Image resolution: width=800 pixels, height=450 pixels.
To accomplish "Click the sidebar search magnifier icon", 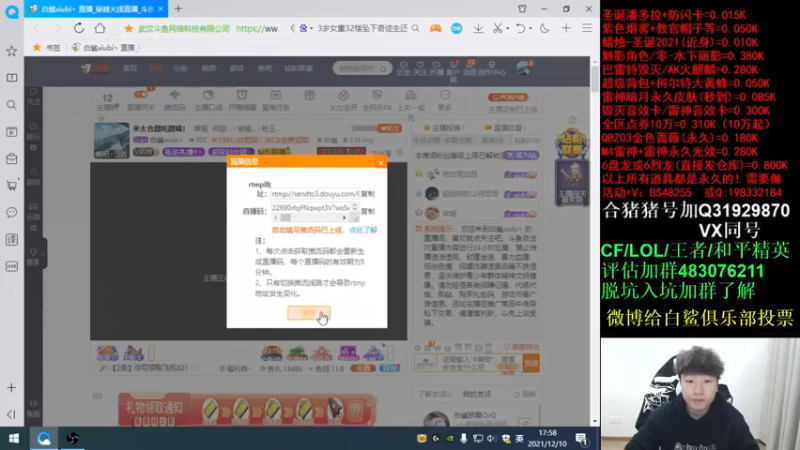I will [x=11, y=105].
